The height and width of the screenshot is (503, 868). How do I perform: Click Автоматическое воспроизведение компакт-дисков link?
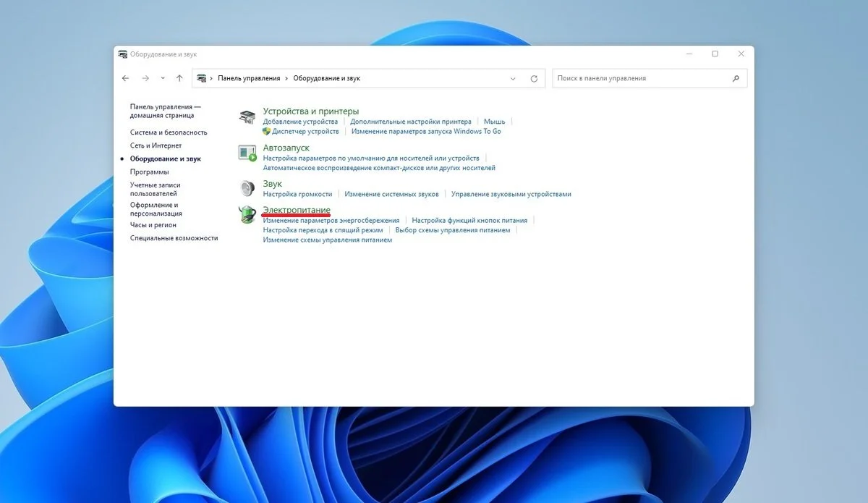pos(379,168)
